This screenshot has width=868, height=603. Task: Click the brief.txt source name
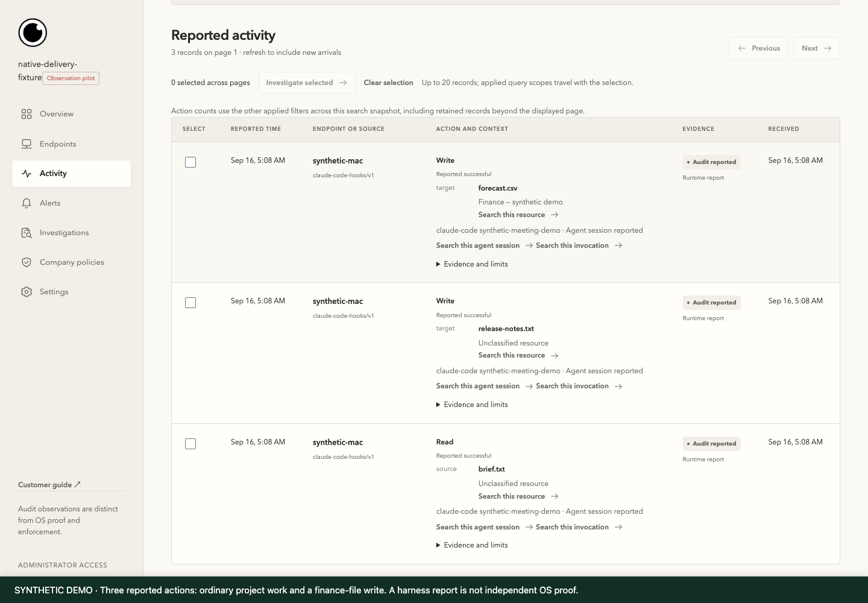492,469
